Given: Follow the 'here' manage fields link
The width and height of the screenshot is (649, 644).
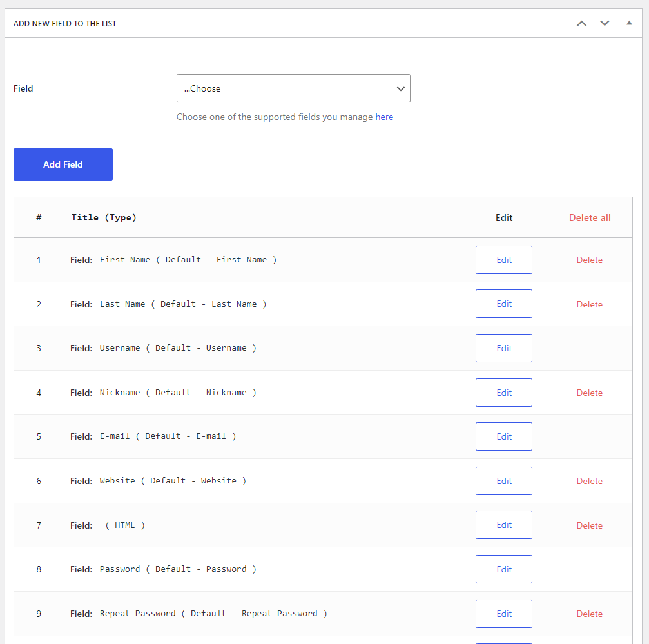Looking at the screenshot, I should click(384, 117).
